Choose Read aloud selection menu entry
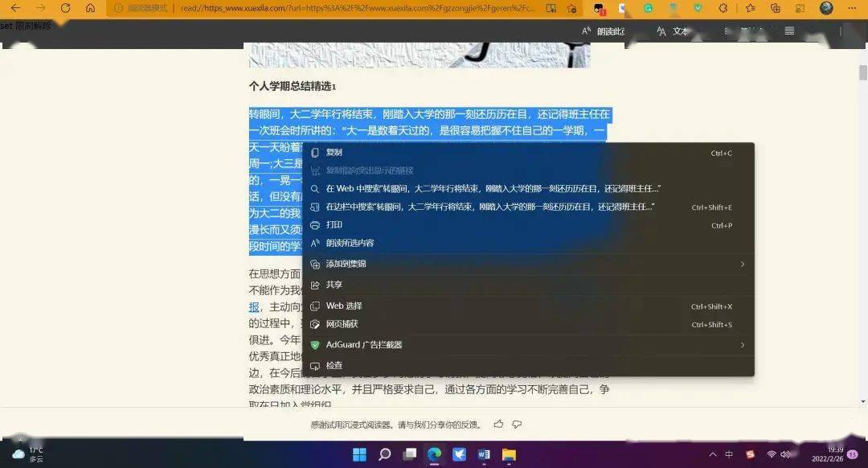Viewport: 868px width, 468px height. 528,243
